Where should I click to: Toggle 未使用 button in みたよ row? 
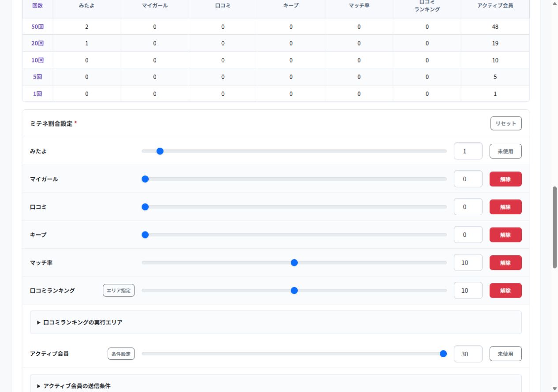coord(506,151)
